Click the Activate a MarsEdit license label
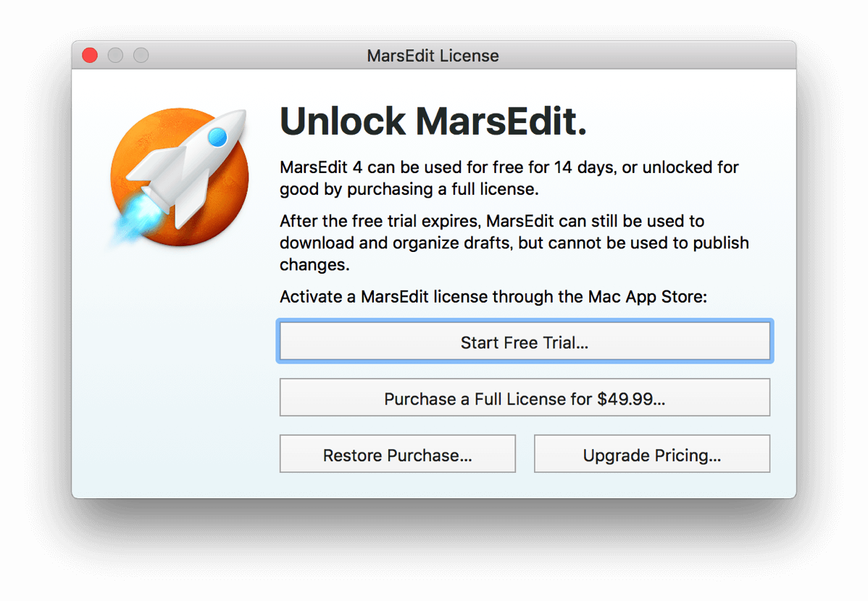The width and height of the screenshot is (868, 601). pos(493,297)
